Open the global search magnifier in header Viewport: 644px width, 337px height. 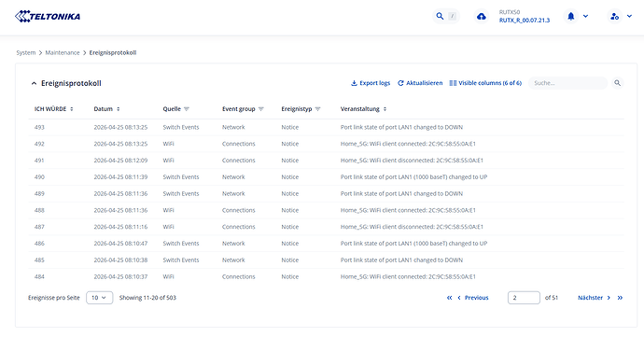440,16
